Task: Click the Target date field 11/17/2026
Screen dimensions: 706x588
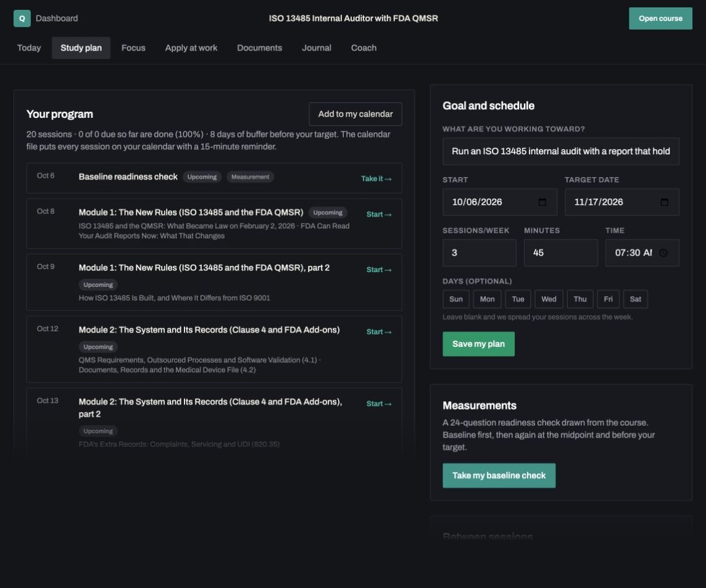Action: point(622,202)
